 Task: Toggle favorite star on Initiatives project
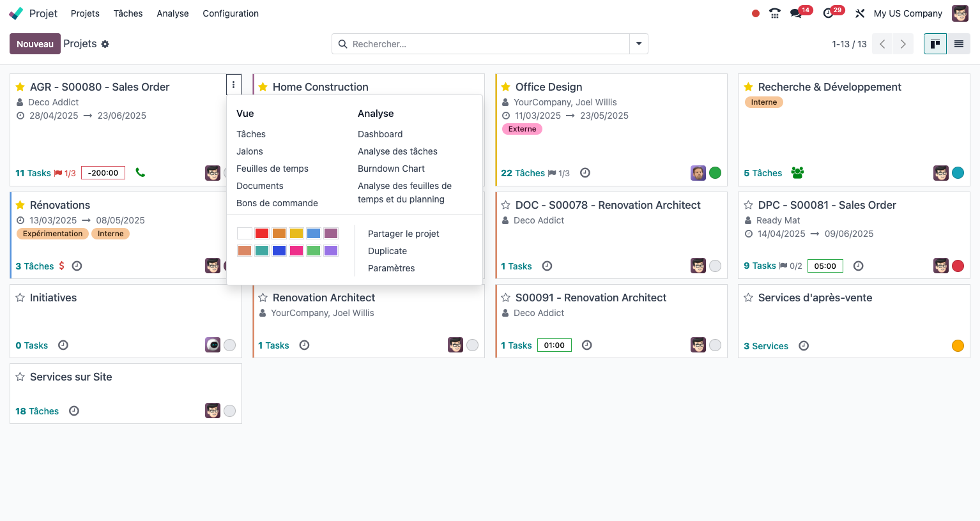20,298
